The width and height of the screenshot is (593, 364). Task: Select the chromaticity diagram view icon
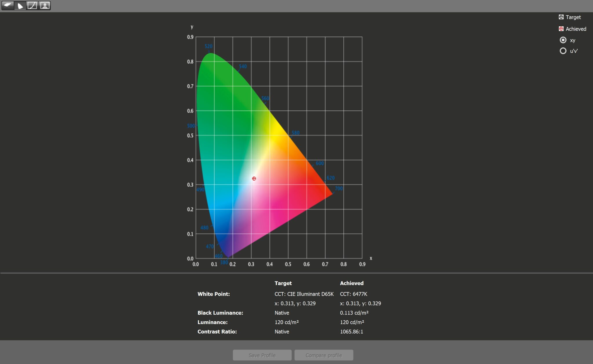(x=20, y=5)
